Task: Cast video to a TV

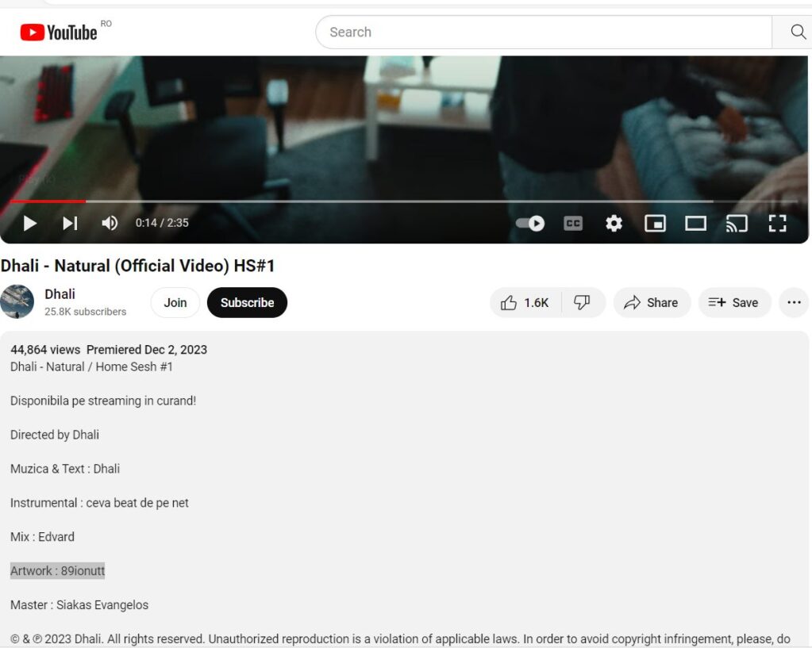Action: coord(737,224)
